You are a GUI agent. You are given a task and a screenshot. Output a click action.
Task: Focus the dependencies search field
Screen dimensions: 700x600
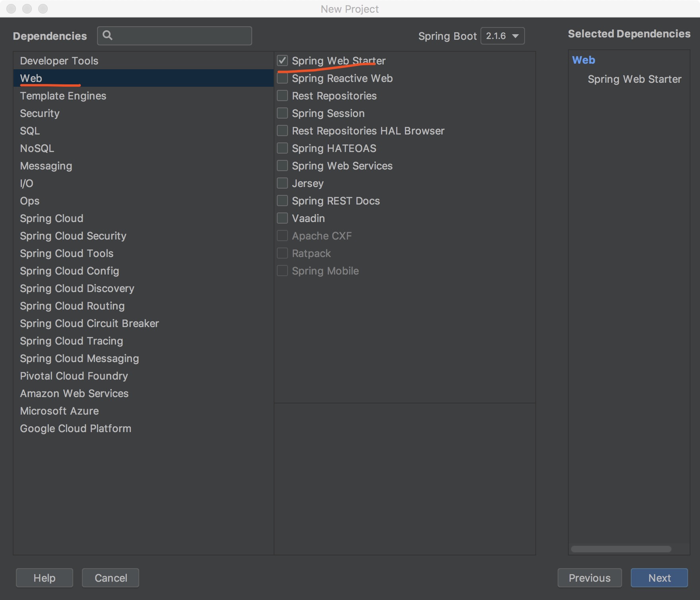tap(181, 36)
